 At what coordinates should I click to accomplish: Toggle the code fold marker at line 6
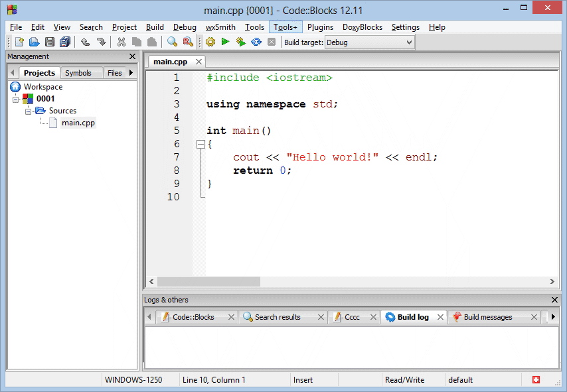pos(200,144)
